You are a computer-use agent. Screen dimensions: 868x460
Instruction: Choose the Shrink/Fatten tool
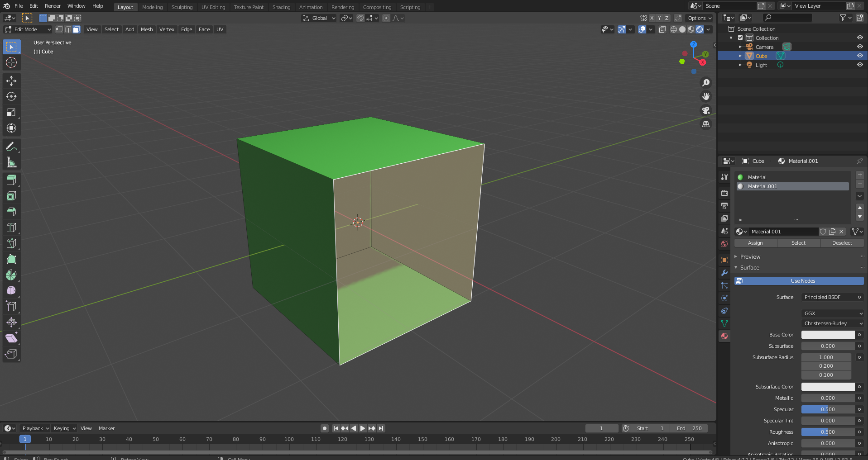coord(11,322)
